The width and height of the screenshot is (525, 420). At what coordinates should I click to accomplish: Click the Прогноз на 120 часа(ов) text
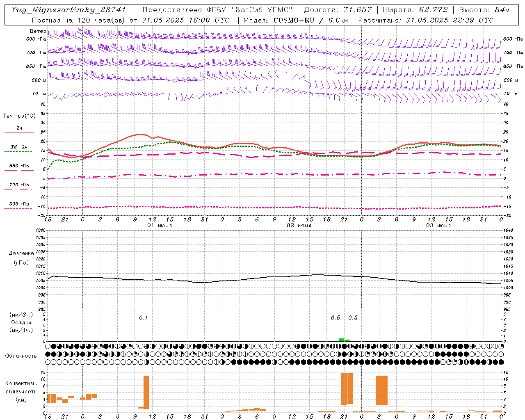click(x=79, y=20)
